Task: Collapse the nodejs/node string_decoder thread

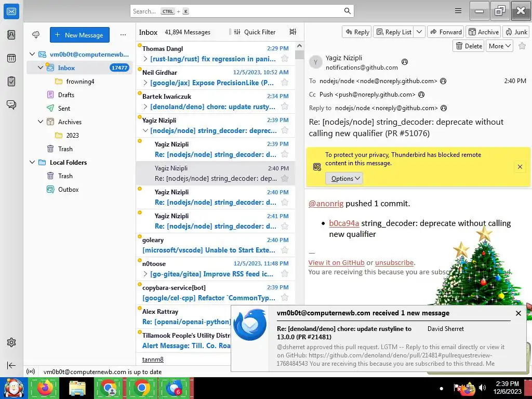Action: pyautogui.click(x=145, y=130)
